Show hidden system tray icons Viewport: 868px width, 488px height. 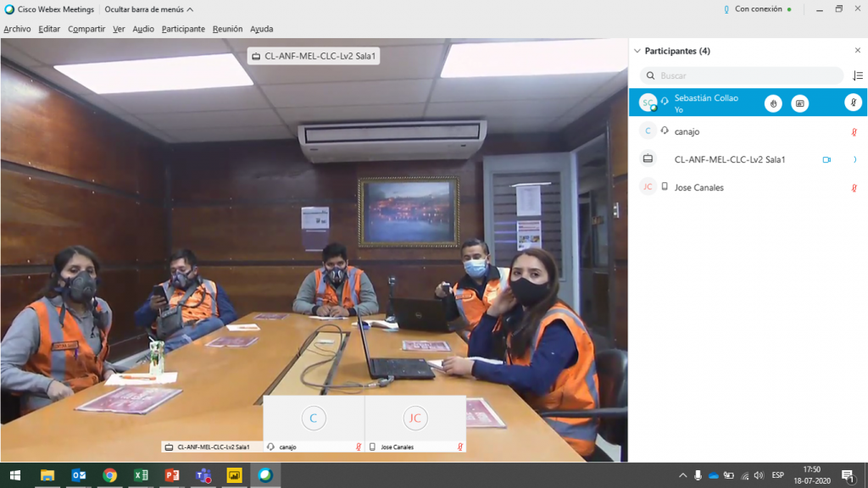[682, 475]
